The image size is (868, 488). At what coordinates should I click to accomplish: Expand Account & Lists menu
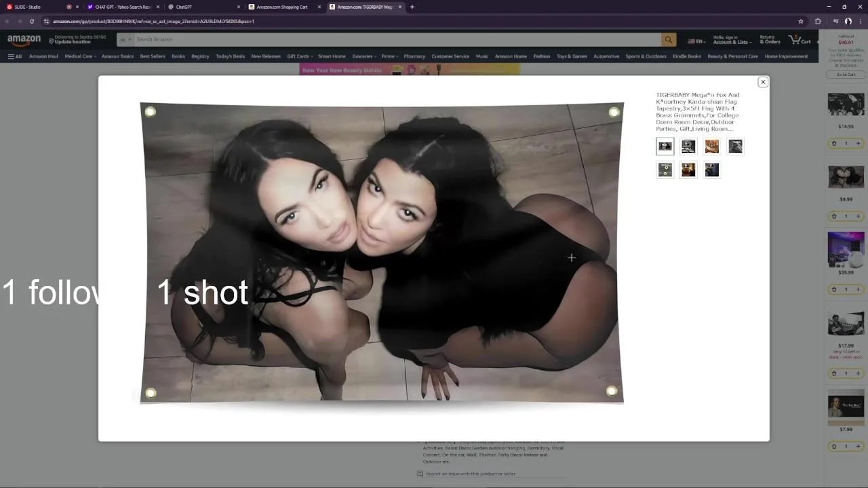click(x=732, y=40)
